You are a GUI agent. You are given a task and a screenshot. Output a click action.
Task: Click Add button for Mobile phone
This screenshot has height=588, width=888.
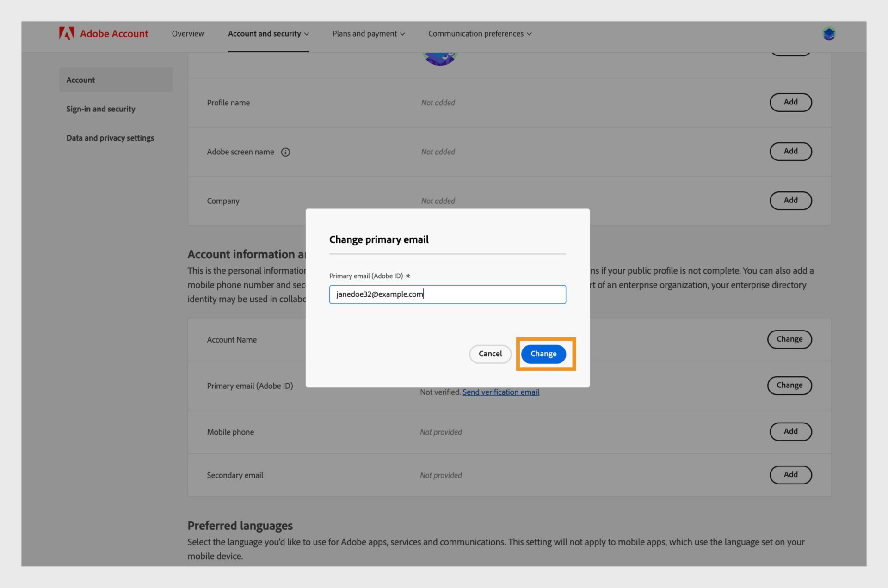(x=790, y=431)
